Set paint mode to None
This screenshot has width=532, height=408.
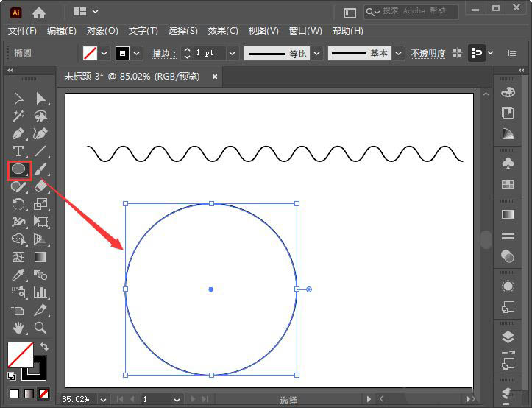click(43, 394)
